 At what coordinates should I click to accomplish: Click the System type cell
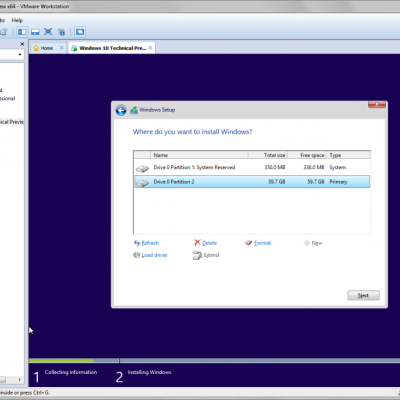[338, 167]
